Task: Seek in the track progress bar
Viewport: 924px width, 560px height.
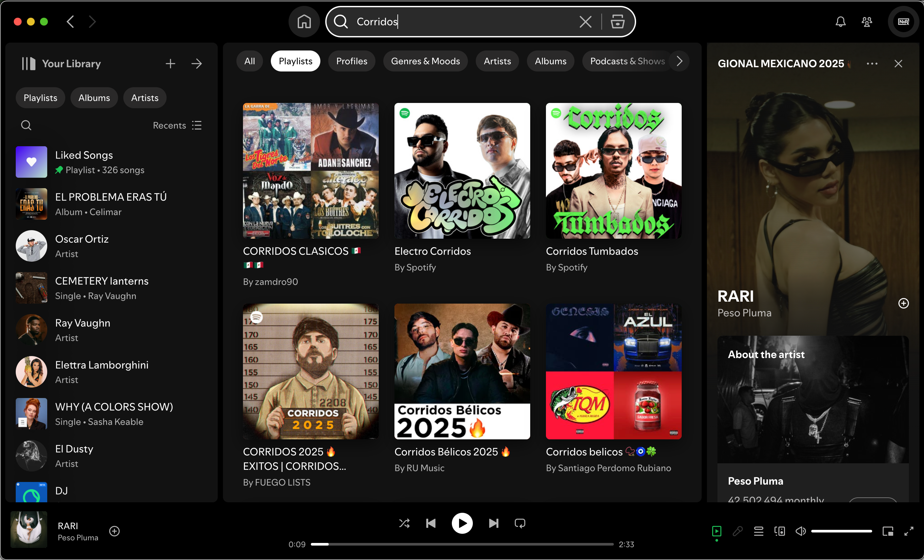Action: pyautogui.click(x=462, y=544)
